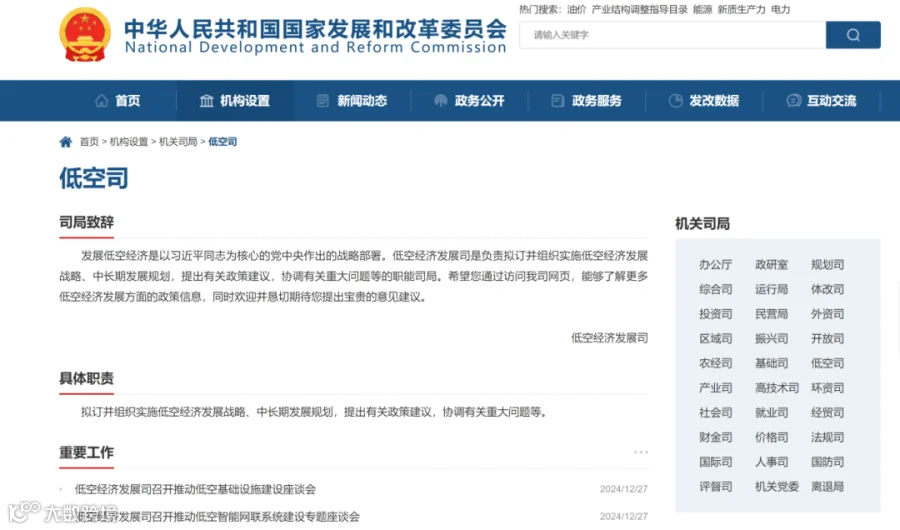Open the 外资司 department link

(827, 314)
